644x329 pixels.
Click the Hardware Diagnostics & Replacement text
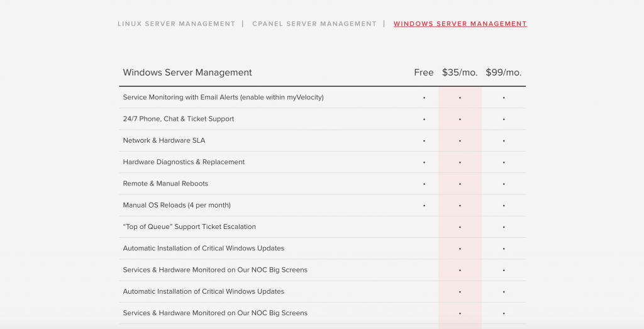click(184, 162)
